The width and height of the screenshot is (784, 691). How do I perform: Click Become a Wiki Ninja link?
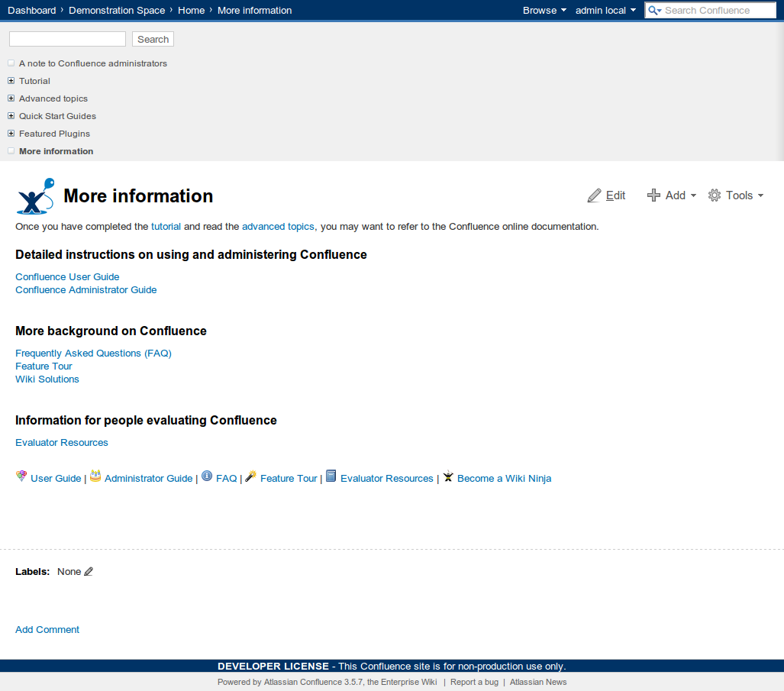click(505, 479)
